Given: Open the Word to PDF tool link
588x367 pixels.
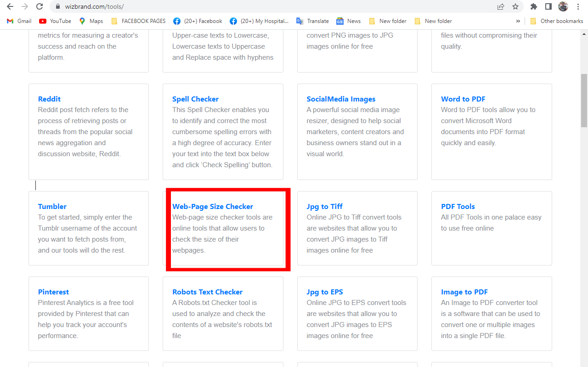Looking at the screenshot, I should click(x=463, y=99).
